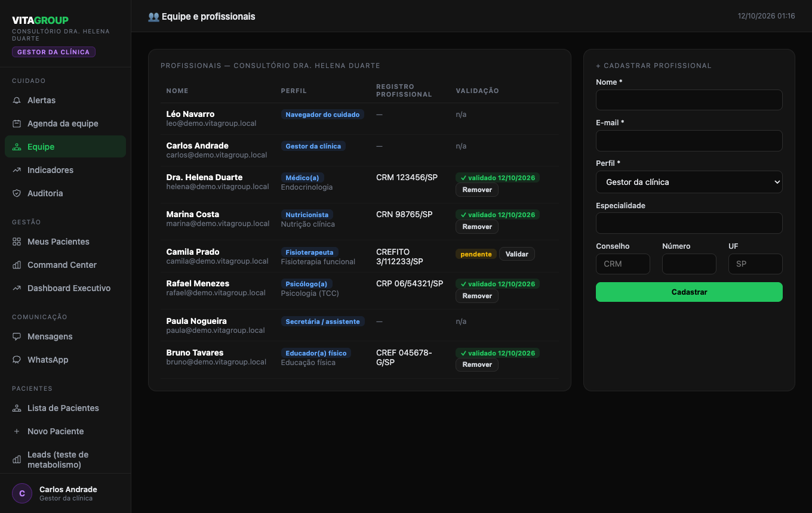Click the green Cadastrar button

[x=689, y=292]
